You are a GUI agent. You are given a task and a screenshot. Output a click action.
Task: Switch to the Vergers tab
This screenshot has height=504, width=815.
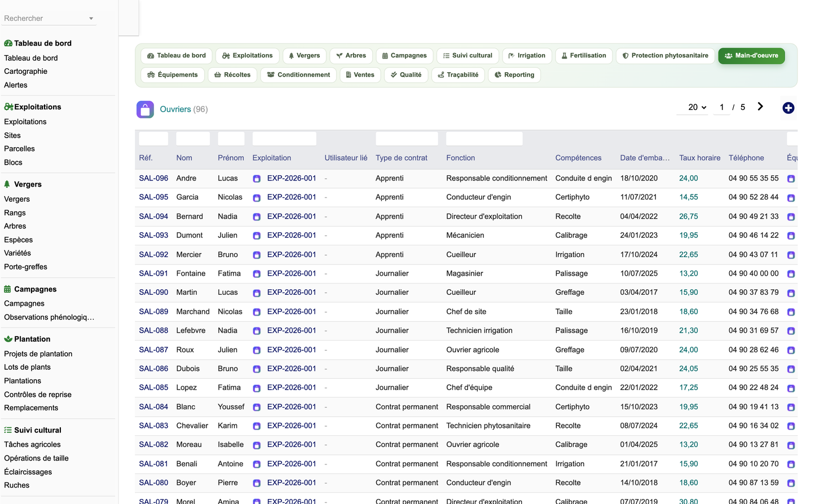305,56
